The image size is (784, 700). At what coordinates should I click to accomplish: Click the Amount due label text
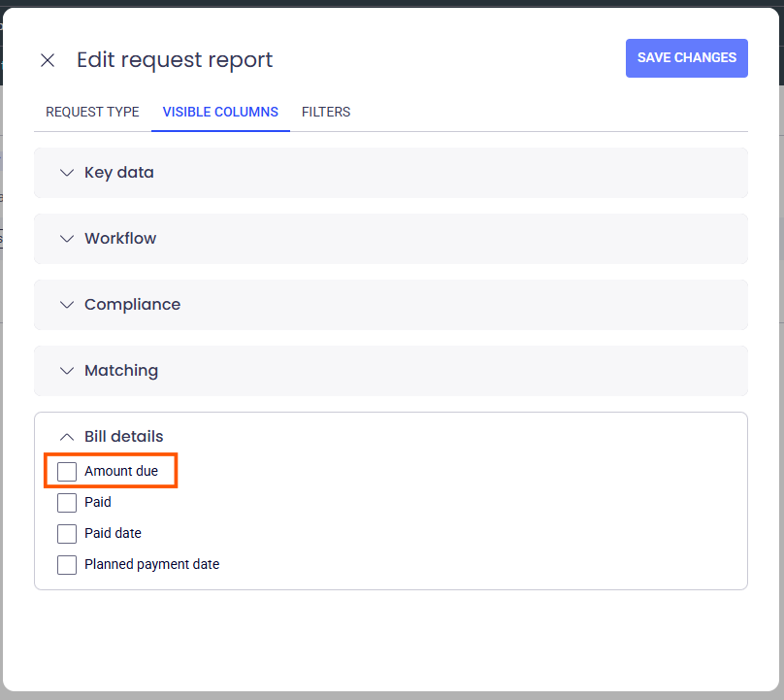pos(121,471)
